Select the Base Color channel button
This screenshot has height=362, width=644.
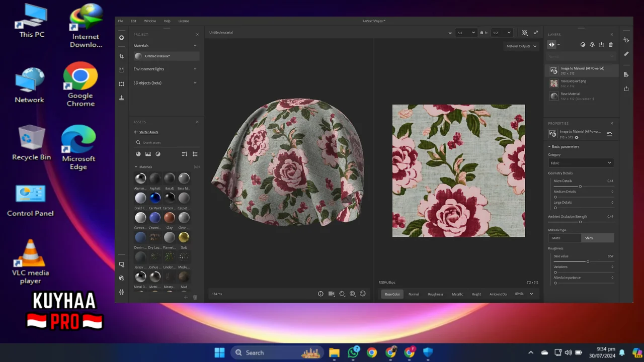coord(392,294)
